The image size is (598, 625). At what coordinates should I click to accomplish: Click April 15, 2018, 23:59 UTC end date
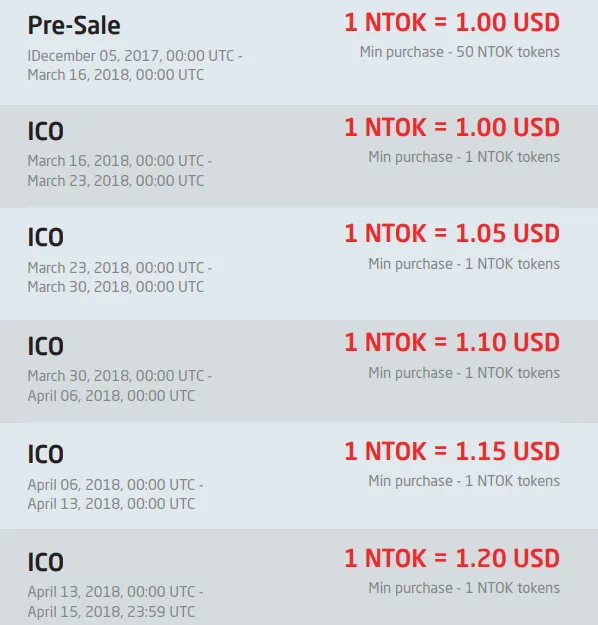111,612
